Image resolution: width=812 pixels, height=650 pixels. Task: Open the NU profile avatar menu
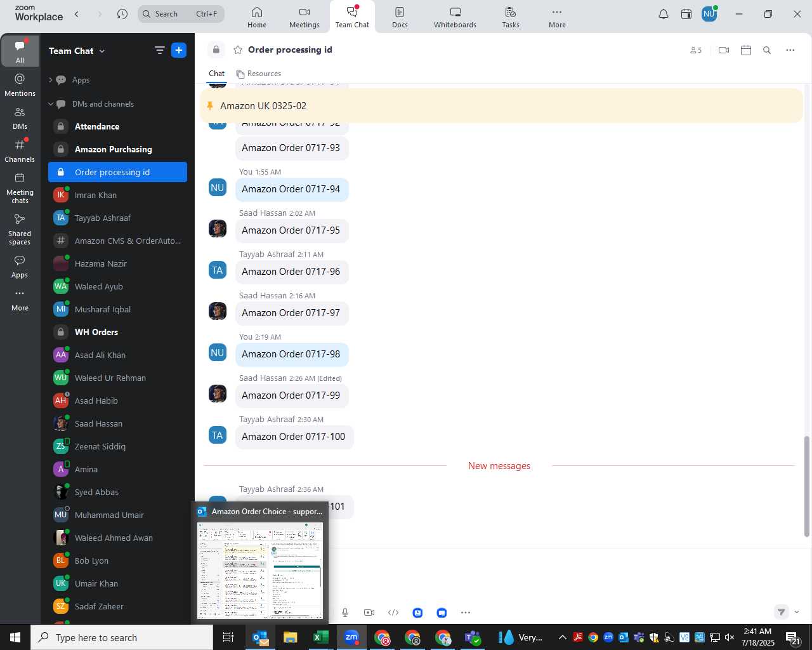pyautogui.click(x=709, y=14)
